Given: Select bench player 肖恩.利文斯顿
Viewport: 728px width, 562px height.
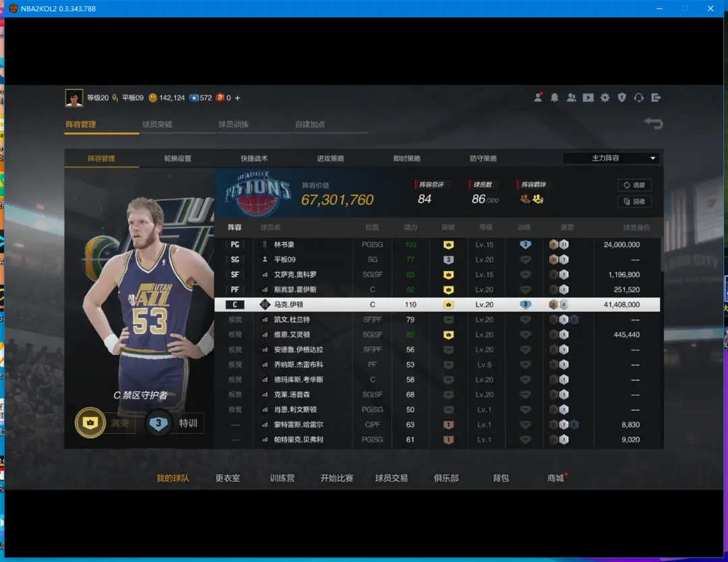Looking at the screenshot, I should pos(437,410).
